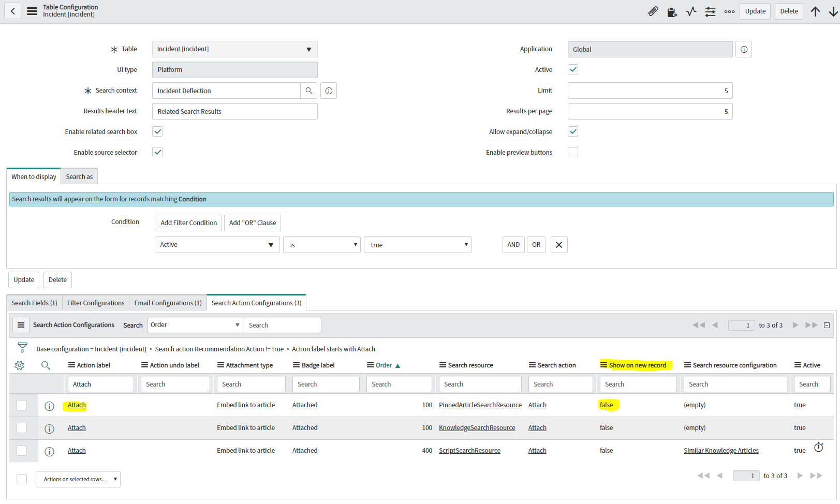The image size is (840, 504).
Task: Open the Email Configurations (1) tab
Action: [x=168, y=303]
